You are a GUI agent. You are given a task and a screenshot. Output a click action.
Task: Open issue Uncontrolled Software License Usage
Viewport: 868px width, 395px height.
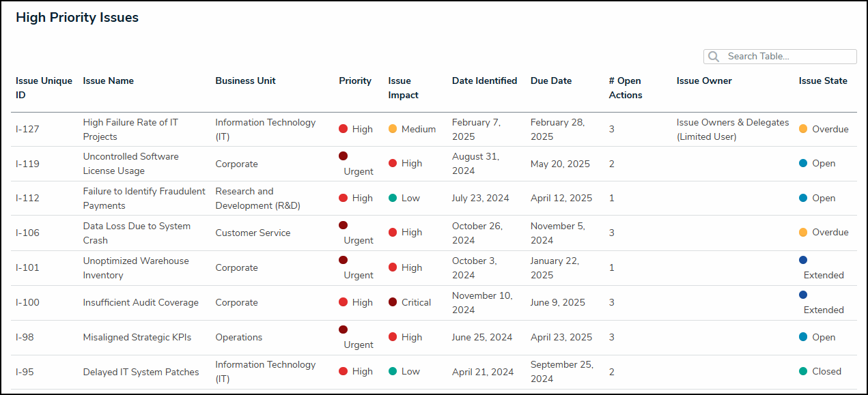(x=130, y=164)
